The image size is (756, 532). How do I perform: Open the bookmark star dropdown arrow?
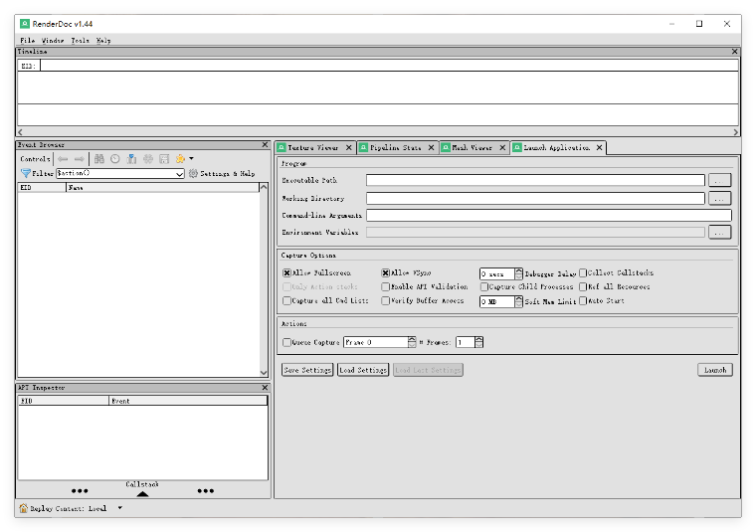[x=191, y=158]
